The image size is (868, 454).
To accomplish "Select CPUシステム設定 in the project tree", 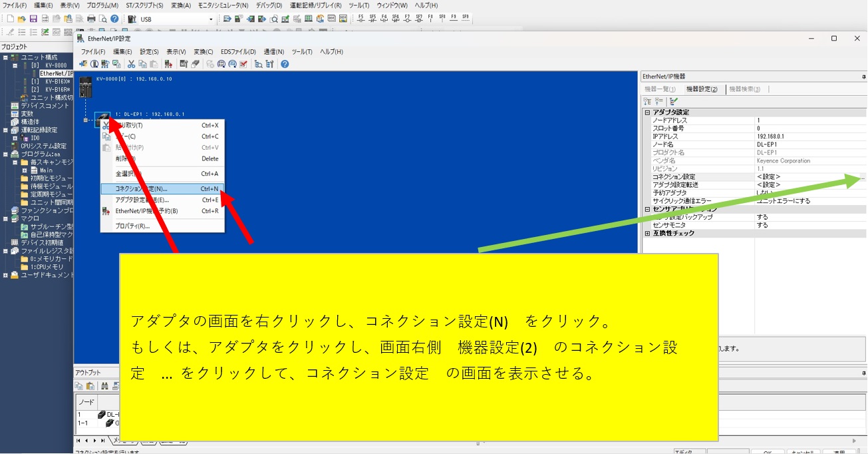I will tap(43, 146).
